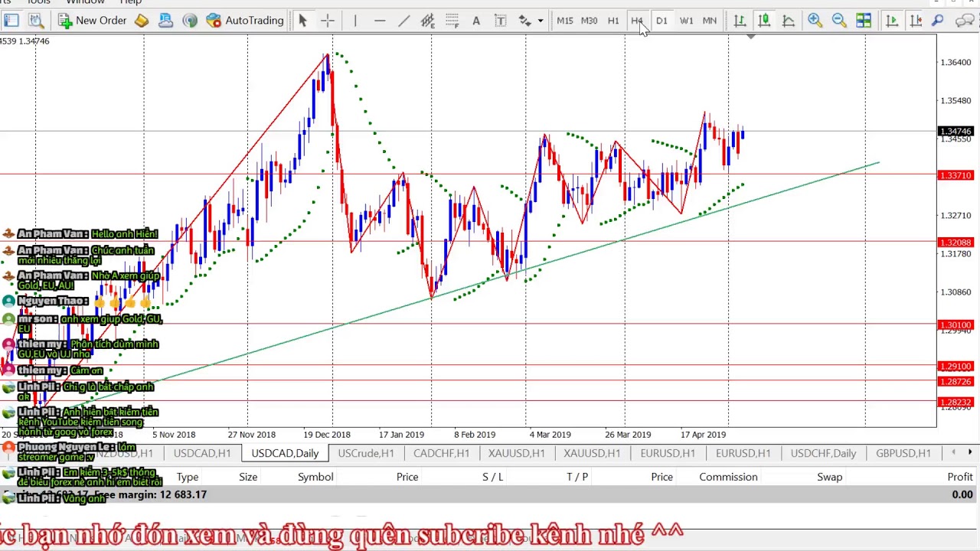Switch chart to W1 timeframe
Image resolution: width=980 pixels, height=551 pixels.
(686, 21)
